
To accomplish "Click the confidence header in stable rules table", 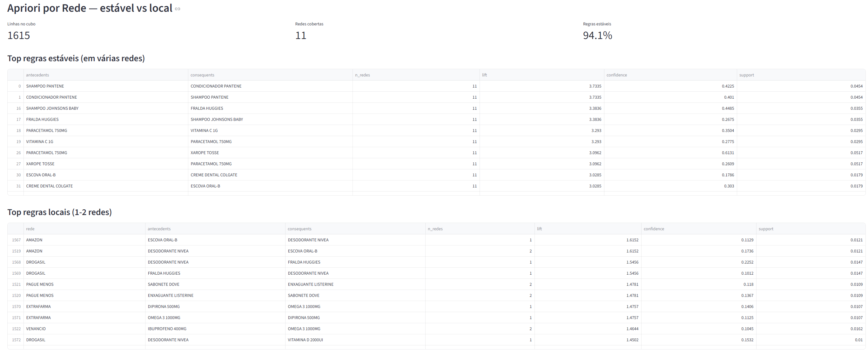I will tap(670, 75).
